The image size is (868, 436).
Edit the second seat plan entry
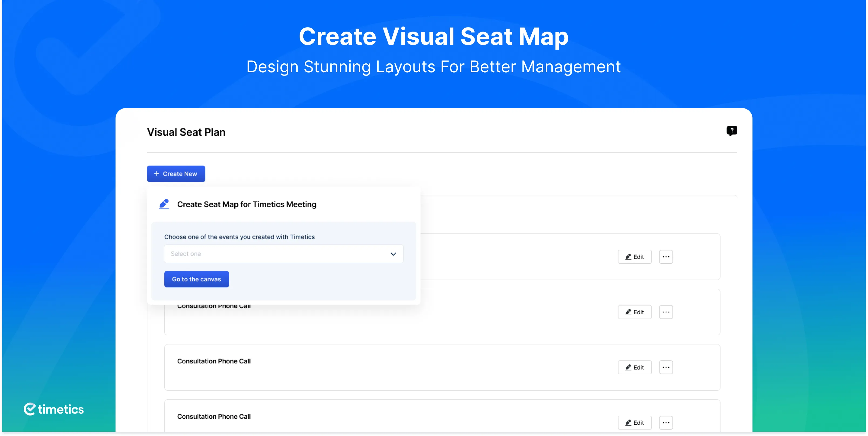pyautogui.click(x=635, y=312)
